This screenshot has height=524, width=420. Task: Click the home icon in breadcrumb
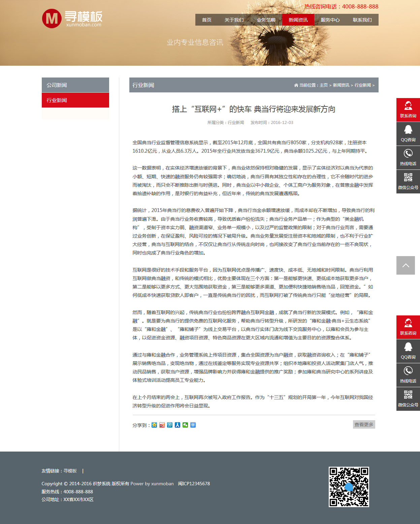pos(296,85)
